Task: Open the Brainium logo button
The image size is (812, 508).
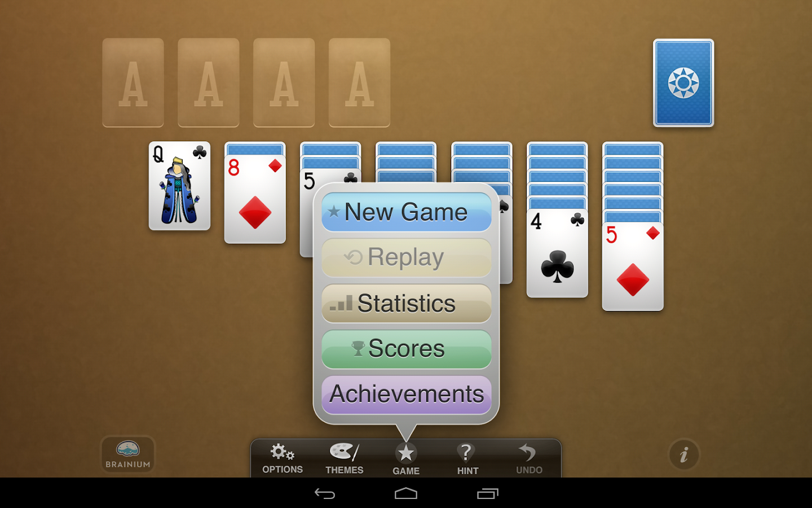Action: point(128,454)
